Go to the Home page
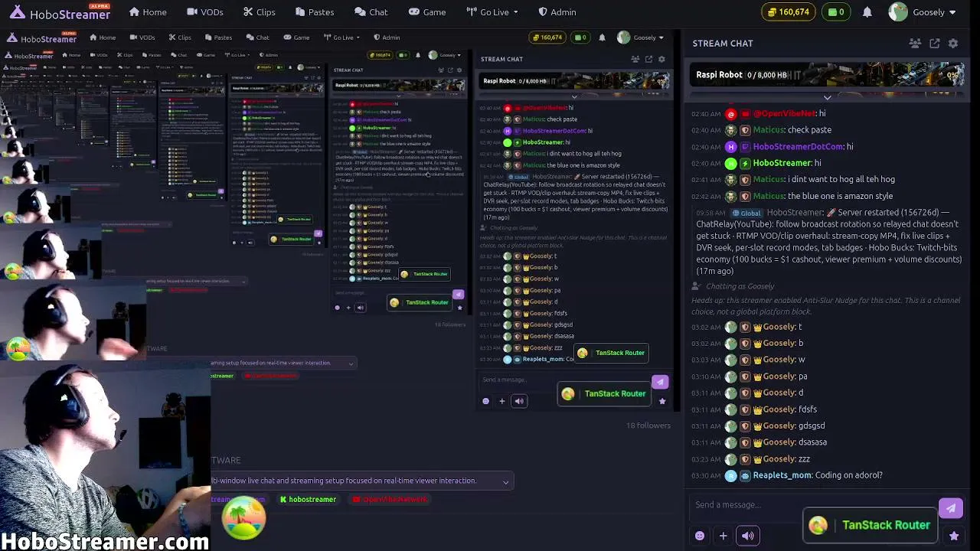This screenshot has width=980, height=551. tap(148, 12)
